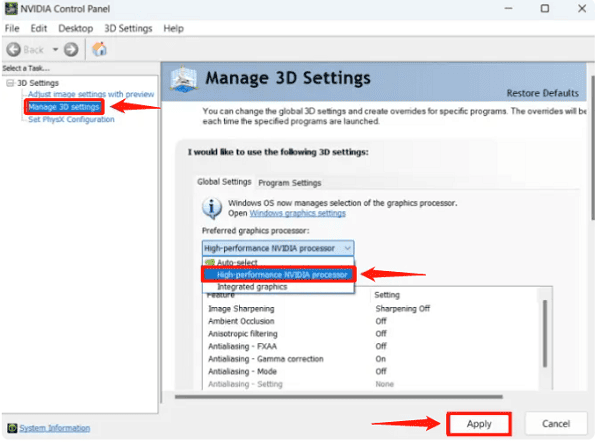Select Set PhysX Configuration in task tree
The width and height of the screenshot is (600, 443).
click(71, 119)
